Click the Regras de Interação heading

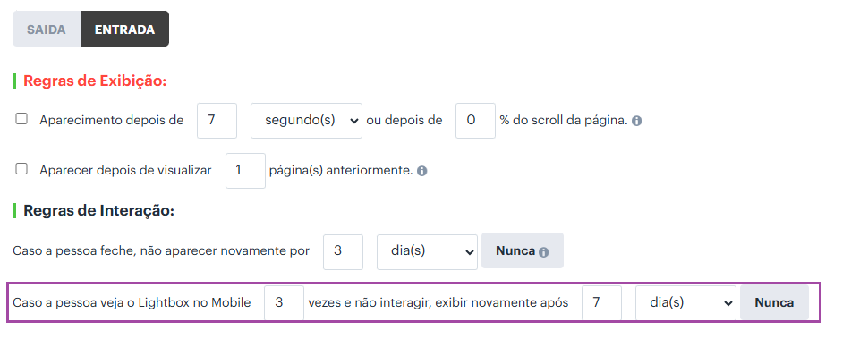tap(99, 211)
